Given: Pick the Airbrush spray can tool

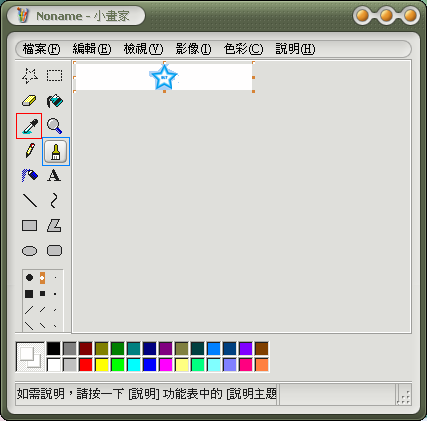Looking at the screenshot, I should coord(30,176).
